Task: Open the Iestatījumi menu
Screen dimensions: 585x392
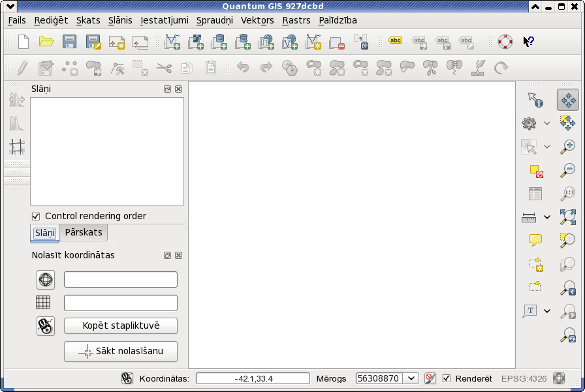Action: click(x=164, y=20)
